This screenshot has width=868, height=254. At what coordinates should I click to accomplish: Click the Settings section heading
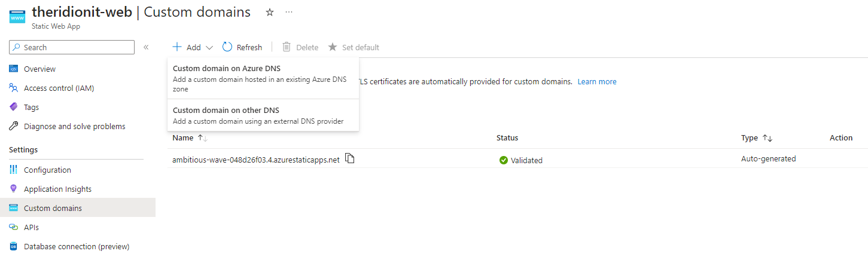point(23,150)
